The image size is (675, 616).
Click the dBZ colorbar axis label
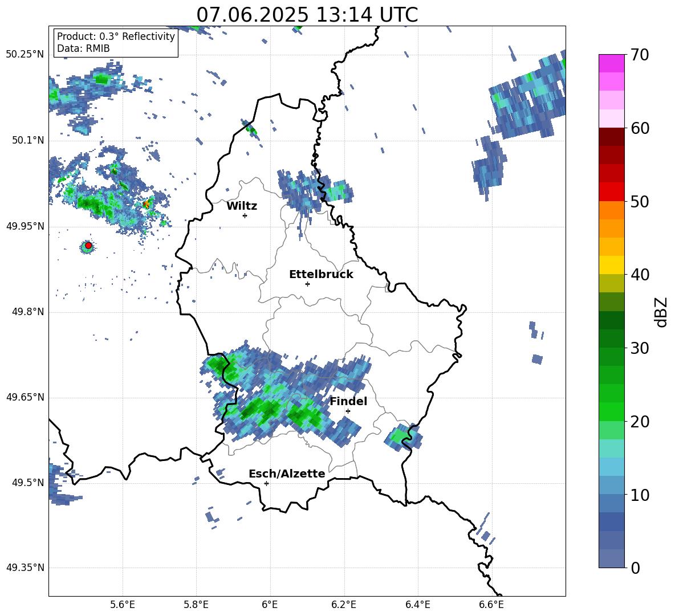click(661, 312)
